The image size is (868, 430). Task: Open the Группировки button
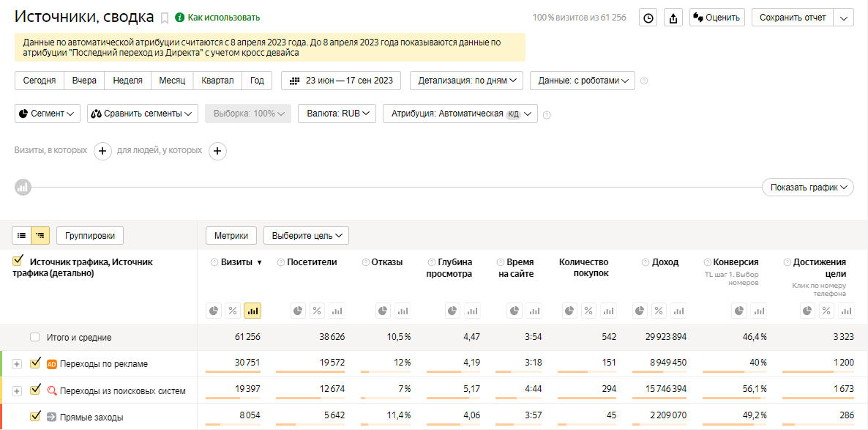tap(90, 235)
